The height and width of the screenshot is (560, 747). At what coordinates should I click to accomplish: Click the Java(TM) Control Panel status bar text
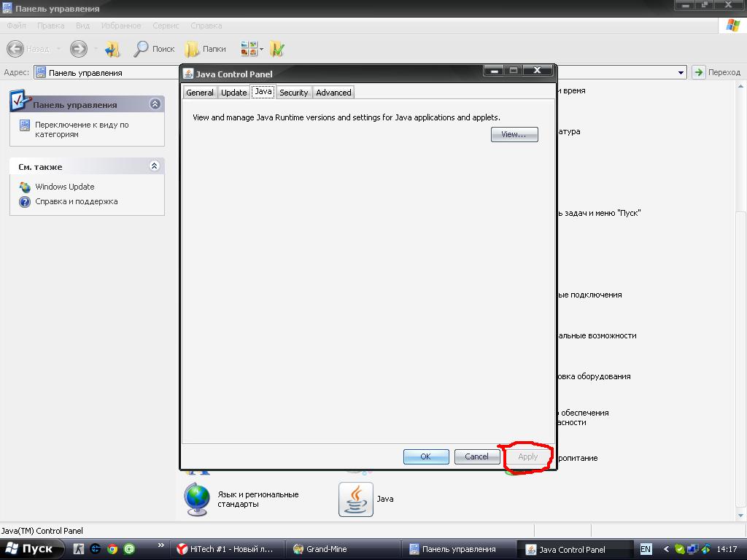(42, 531)
